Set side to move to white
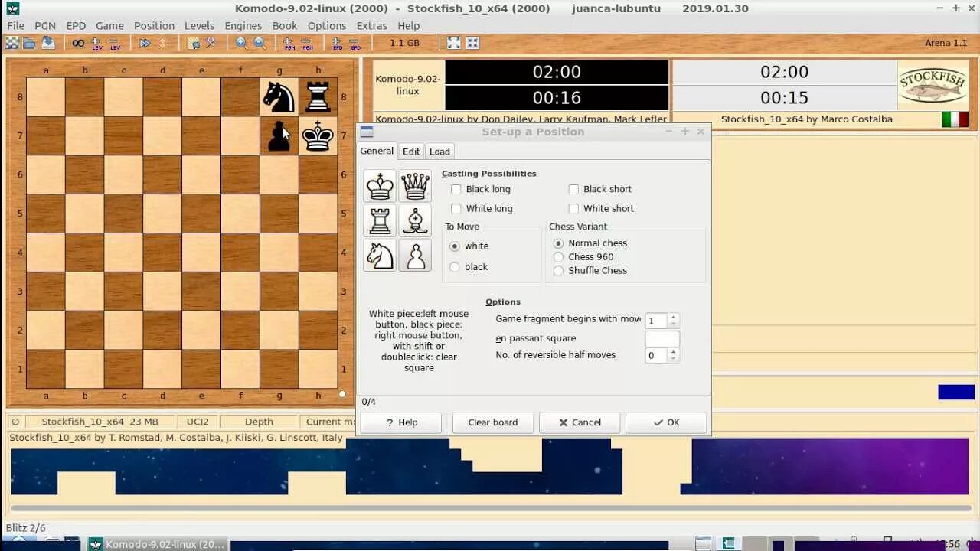This screenshot has width=980, height=551. (455, 246)
